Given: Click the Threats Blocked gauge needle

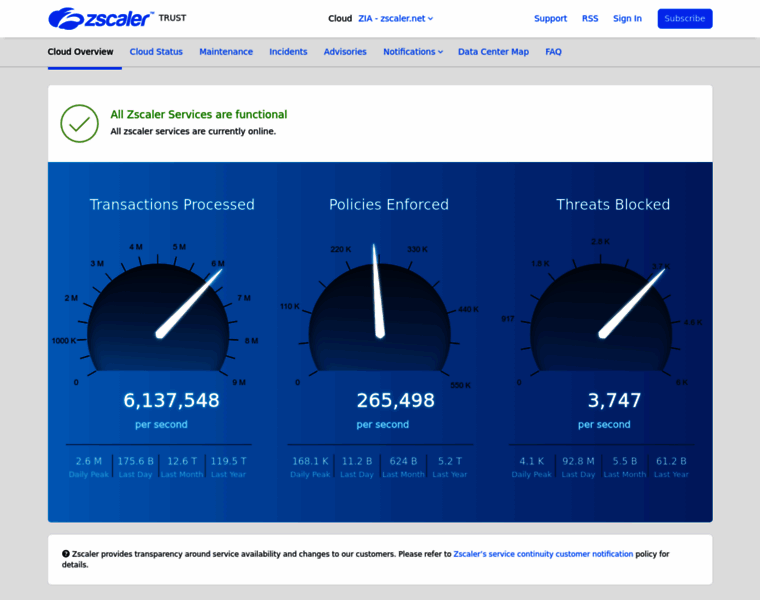Looking at the screenshot, I should [x=632, y=303].
